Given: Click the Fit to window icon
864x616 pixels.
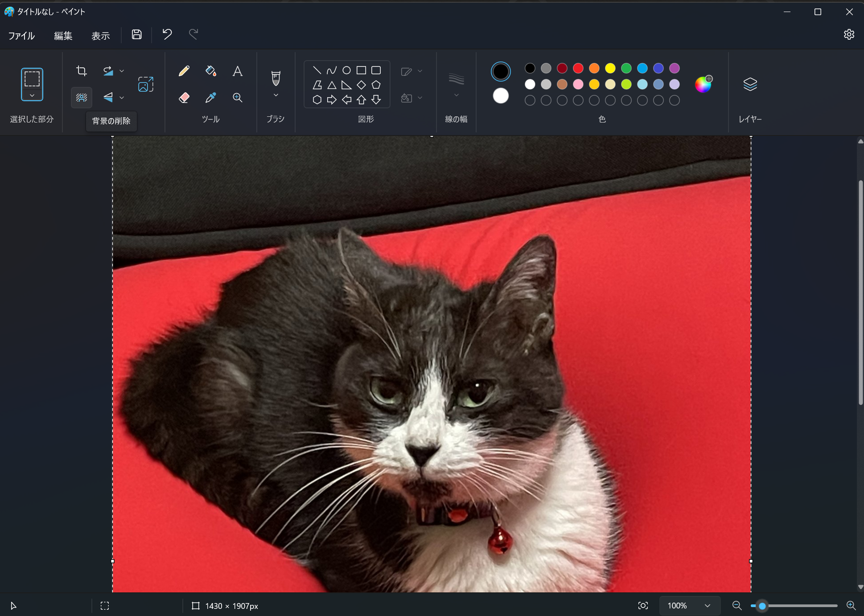Looking at the screenshot, I should point(643,606).
